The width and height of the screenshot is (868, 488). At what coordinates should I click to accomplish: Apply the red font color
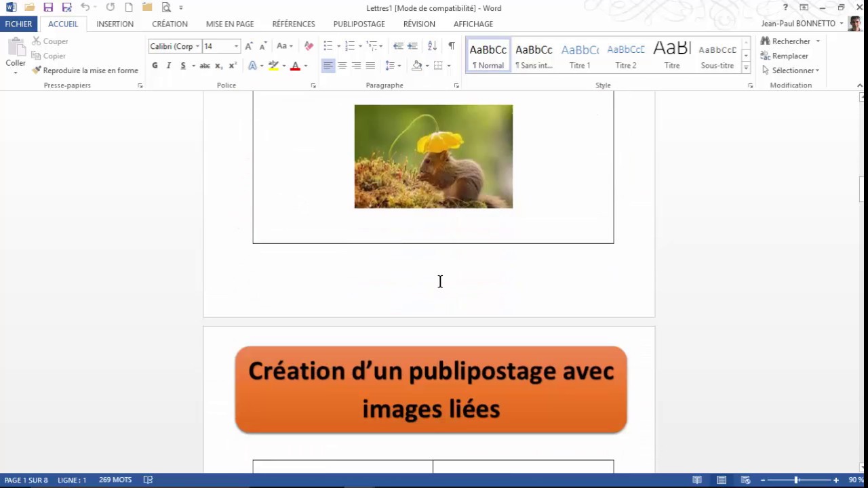[295, 66]
